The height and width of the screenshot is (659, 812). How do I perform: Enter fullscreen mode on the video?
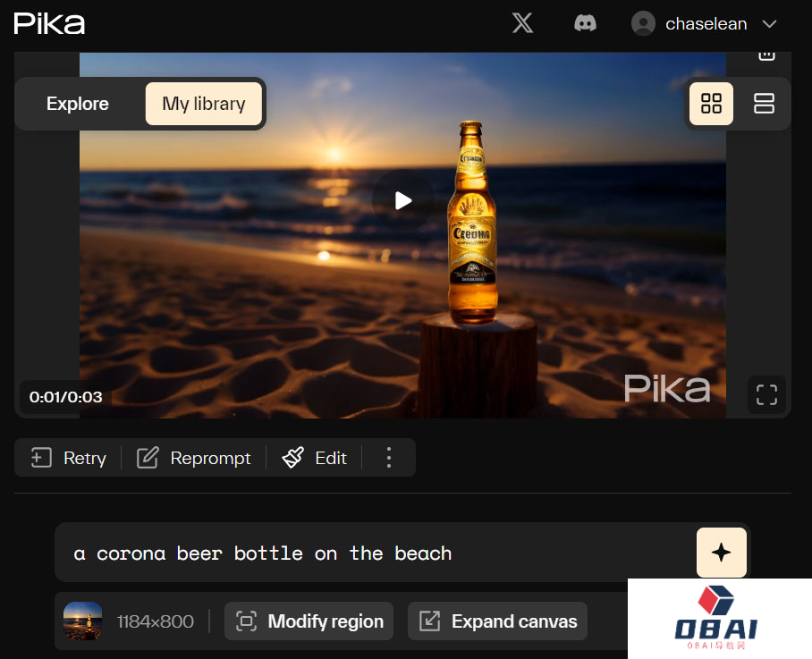coord(766,395)
